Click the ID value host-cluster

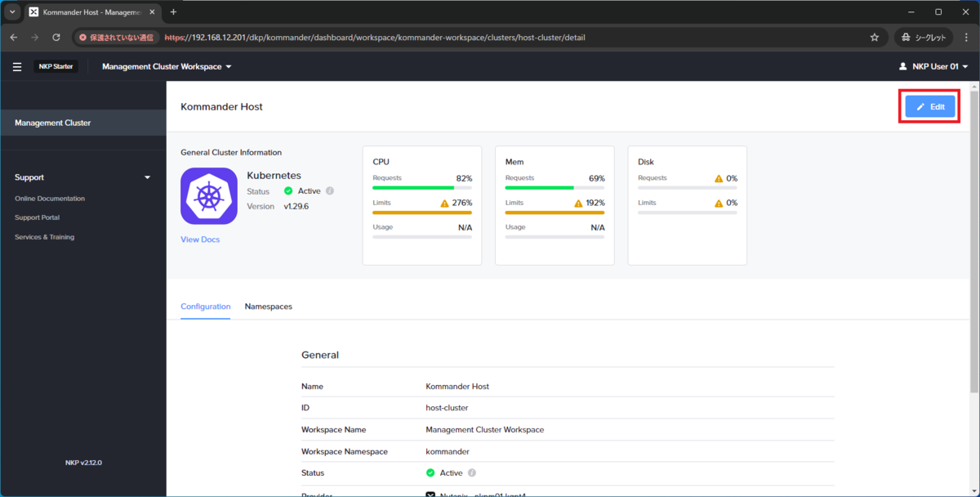(447, 407)
